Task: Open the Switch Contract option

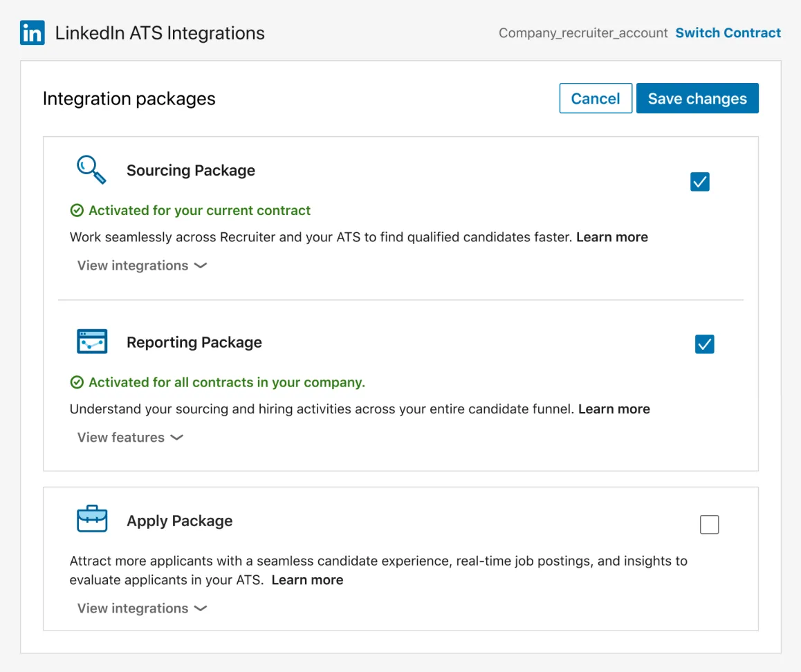Action: (x=728, y=32)
